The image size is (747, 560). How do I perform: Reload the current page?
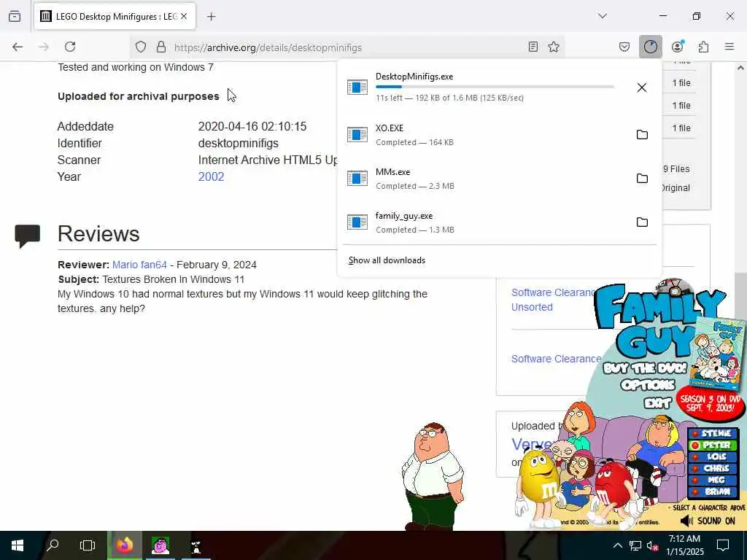(x=70, y=47)
